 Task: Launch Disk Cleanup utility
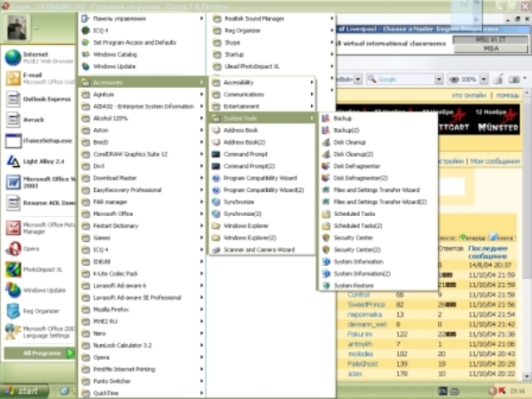click(377, 142)
